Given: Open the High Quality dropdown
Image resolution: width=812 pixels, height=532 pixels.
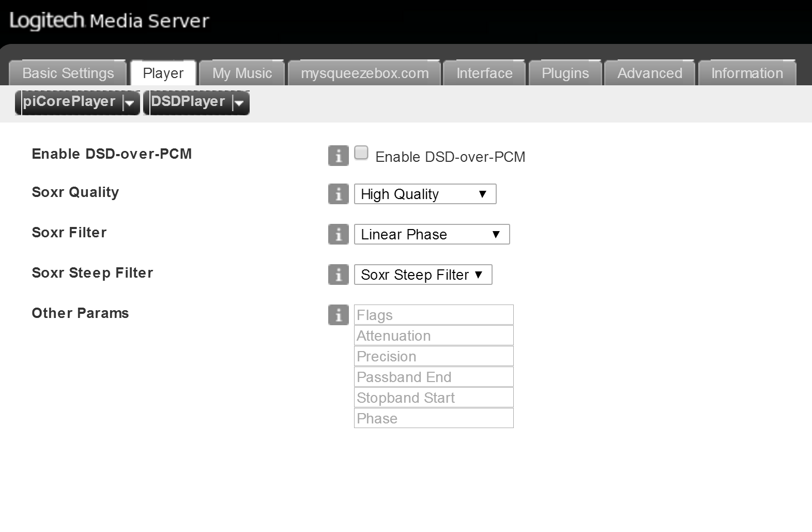Looking at the screenshot, I should 425,194.
